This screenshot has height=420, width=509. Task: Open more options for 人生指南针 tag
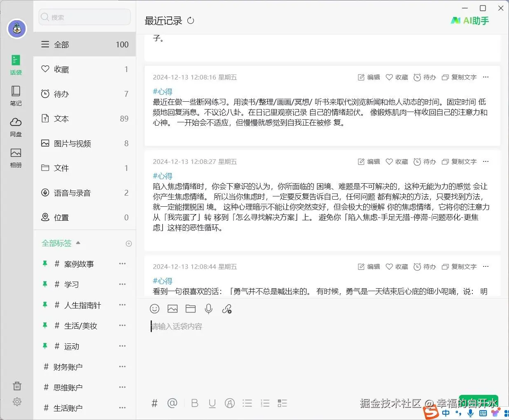coord(122,305)
